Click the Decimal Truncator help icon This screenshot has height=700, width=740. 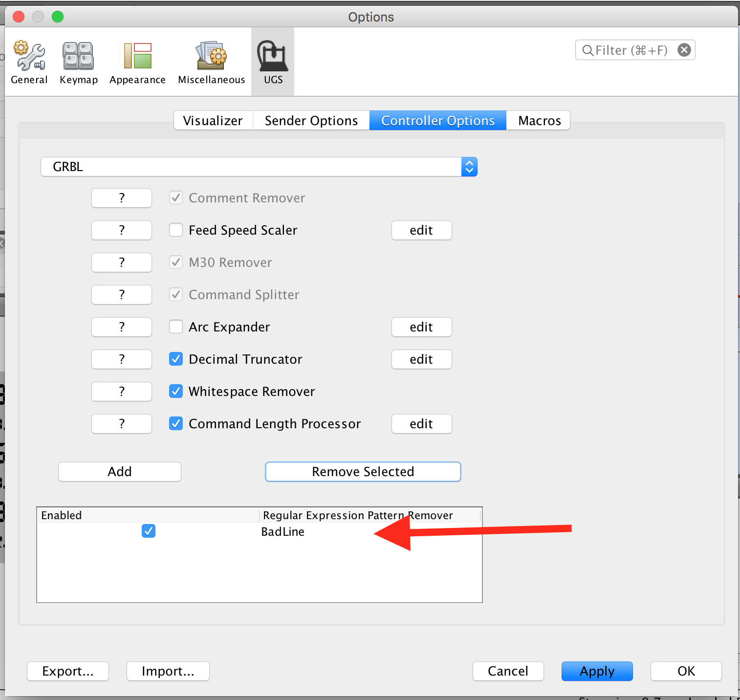(x=121, y=359)
